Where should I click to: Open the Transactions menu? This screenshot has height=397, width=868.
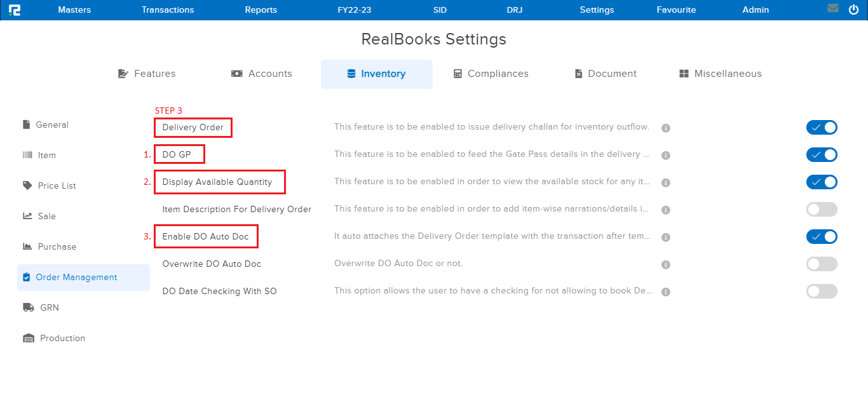(x=167, y=9)
